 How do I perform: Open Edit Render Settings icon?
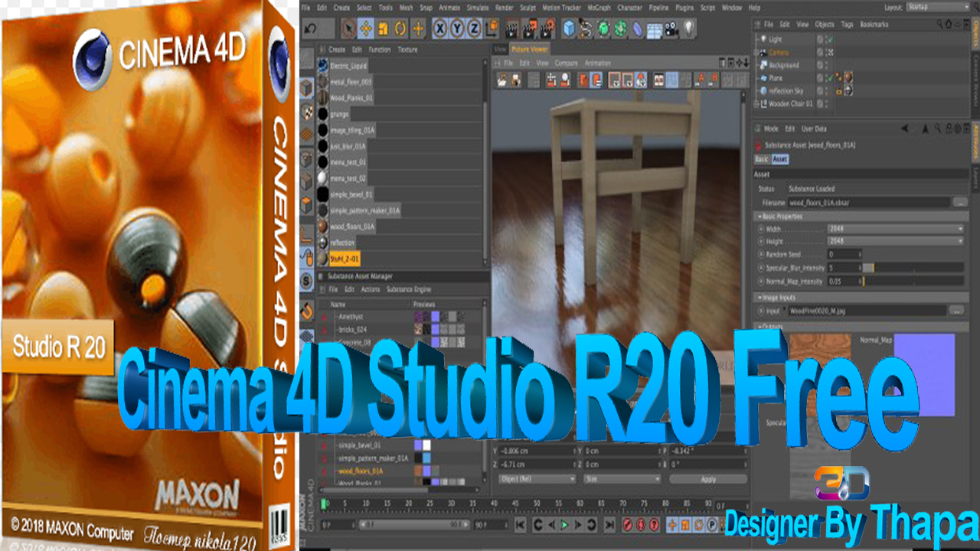point(547,30)
